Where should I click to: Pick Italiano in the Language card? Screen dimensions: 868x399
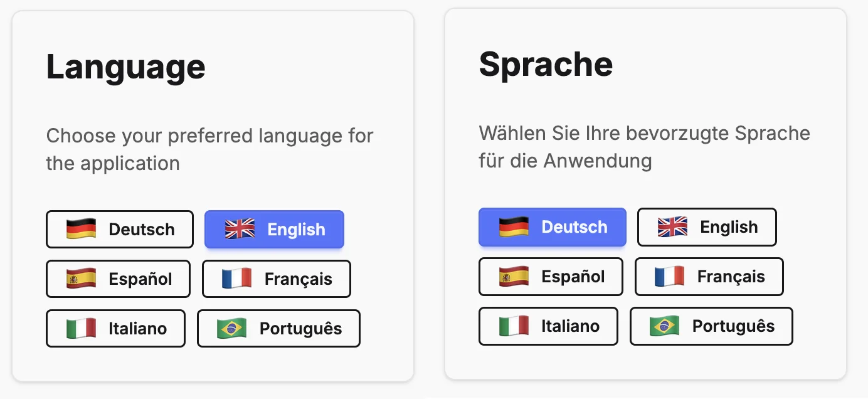115,328
